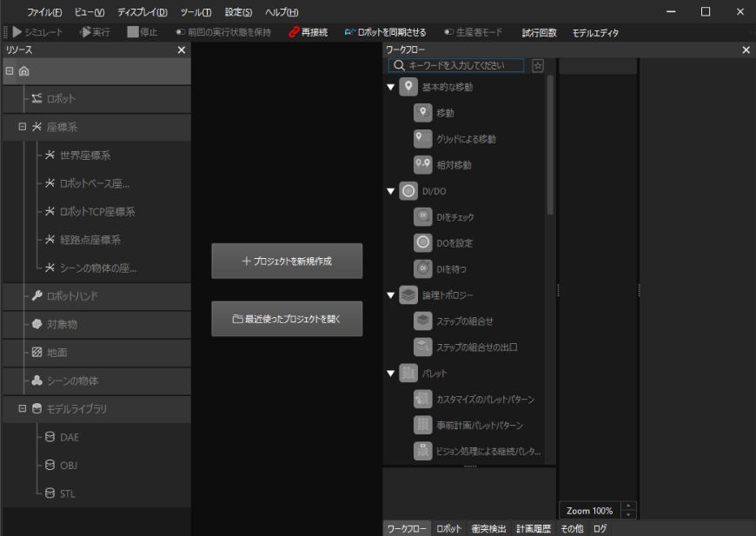Increase zoom with the up stepper arrow
This screenshot has width=756, height=536.
click(628, 506)
